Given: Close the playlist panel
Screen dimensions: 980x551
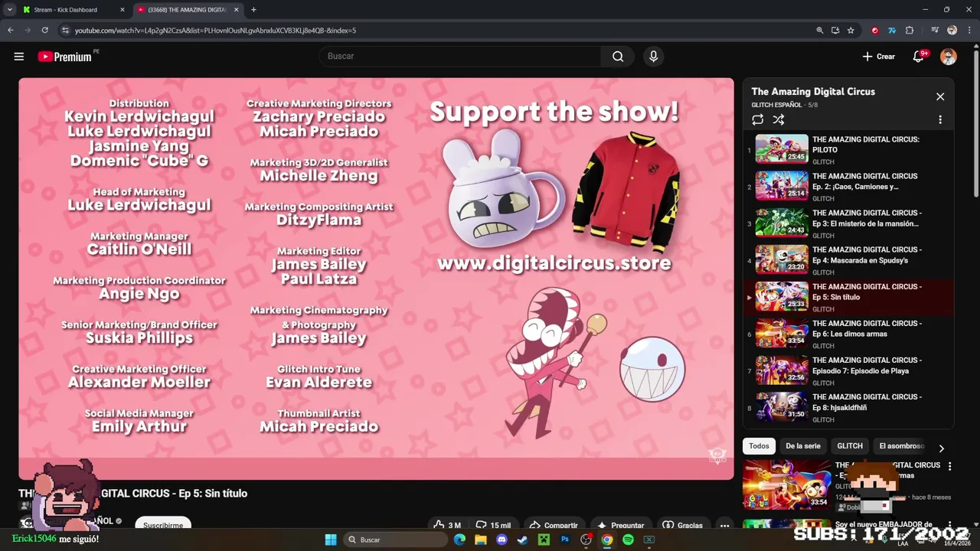Looking at the screenshot, I should click(x=940, y=97).
